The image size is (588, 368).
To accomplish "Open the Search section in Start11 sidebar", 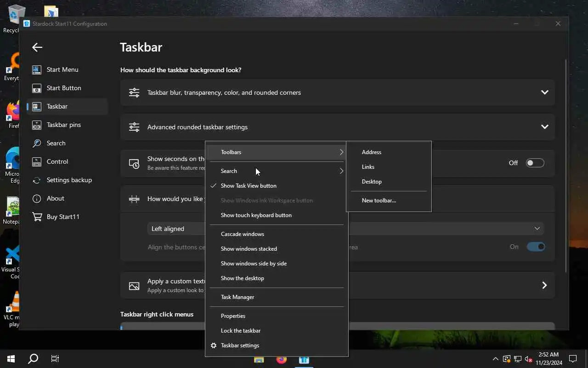I will (67, 143).
